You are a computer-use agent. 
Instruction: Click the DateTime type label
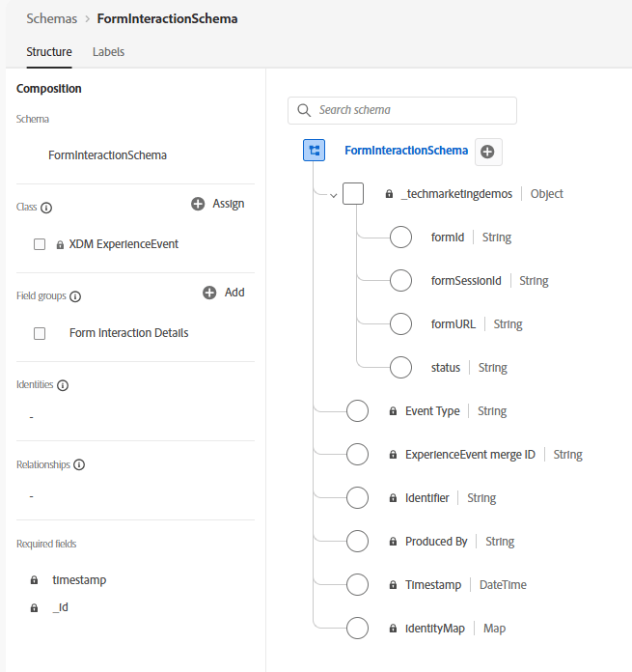[x=503, y=584]
